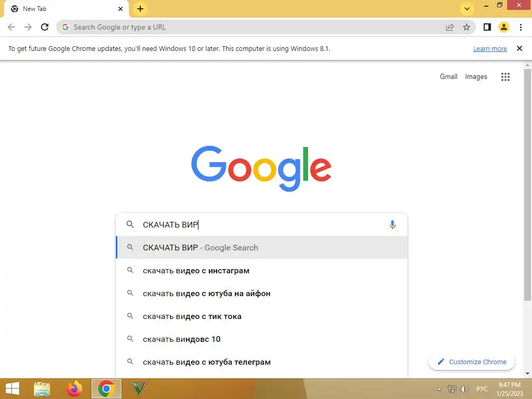Click the page vertical scrollbar thumb
The image size is (532, 399).
pyautogui.click(x=527, y=185)
